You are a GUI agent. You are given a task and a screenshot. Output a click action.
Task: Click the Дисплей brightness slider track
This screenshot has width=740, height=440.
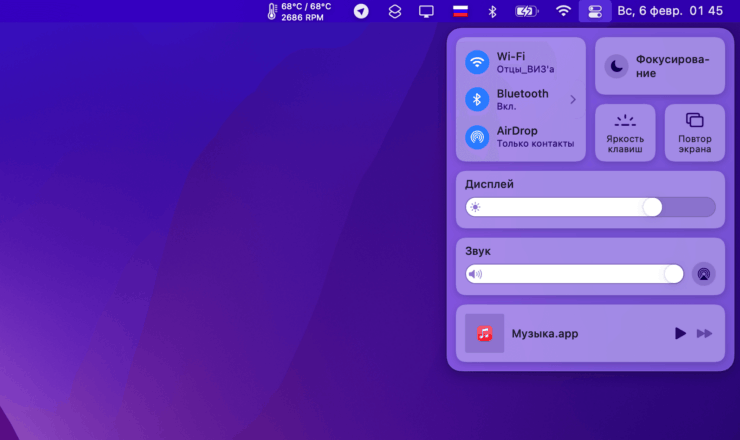click(590, 207)
